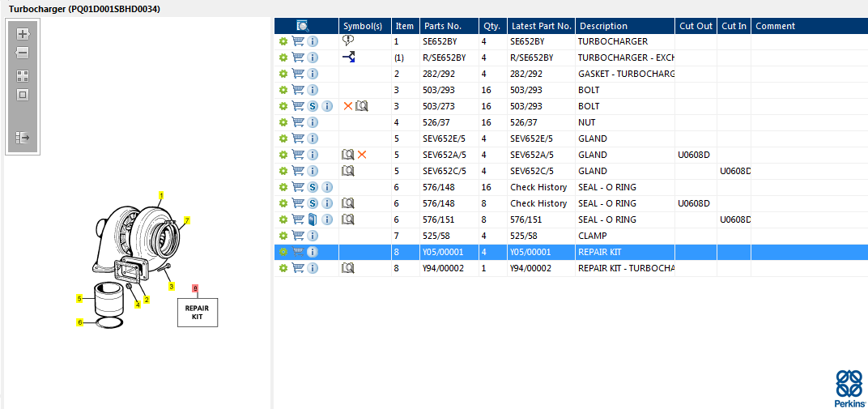Viewport: 868px width, 409px height.
Task: Click the GASKET - TURBOCHARGER description cell
Action: (626, 74)
